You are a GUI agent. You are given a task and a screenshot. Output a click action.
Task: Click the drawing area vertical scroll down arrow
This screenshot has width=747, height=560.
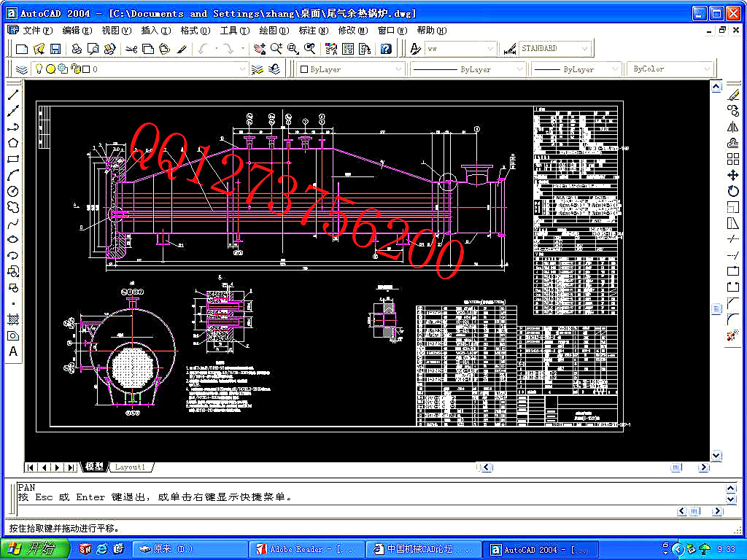pos(716,455)
